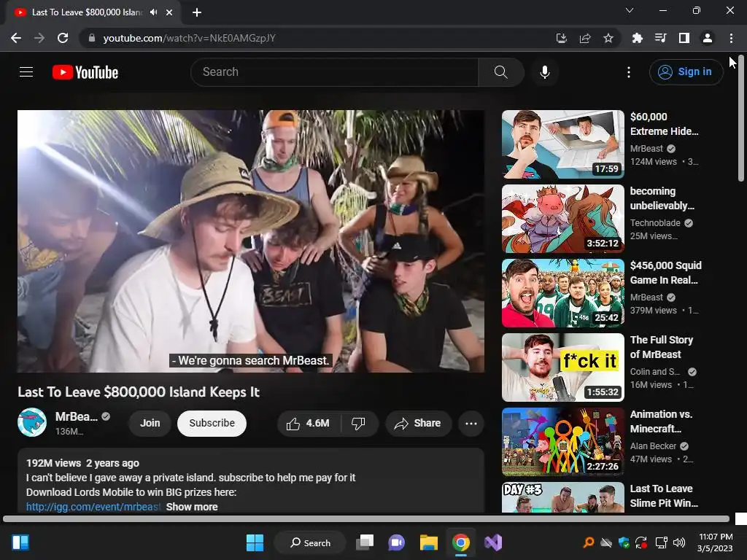Open $456,000 Squid Game thumbnail

point(563,293)
